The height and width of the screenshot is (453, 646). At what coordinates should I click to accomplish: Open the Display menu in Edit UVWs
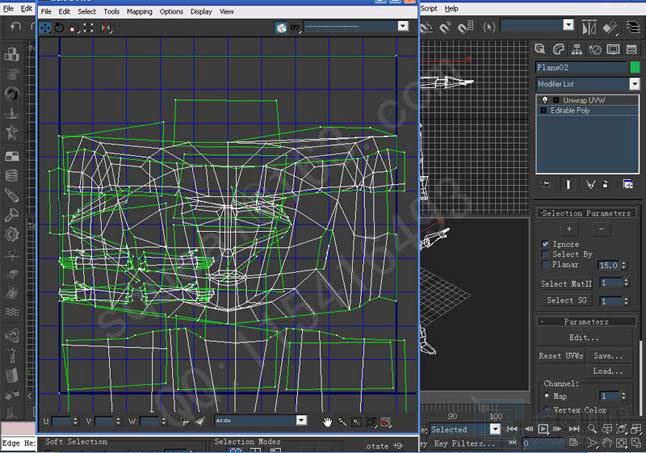[x=201, y=12]
